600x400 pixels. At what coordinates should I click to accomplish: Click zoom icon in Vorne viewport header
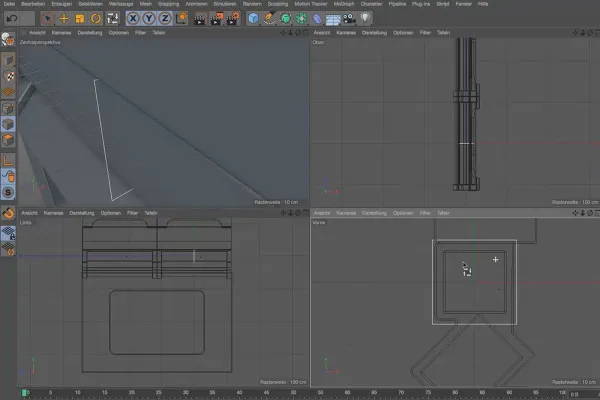pos(582,213)
